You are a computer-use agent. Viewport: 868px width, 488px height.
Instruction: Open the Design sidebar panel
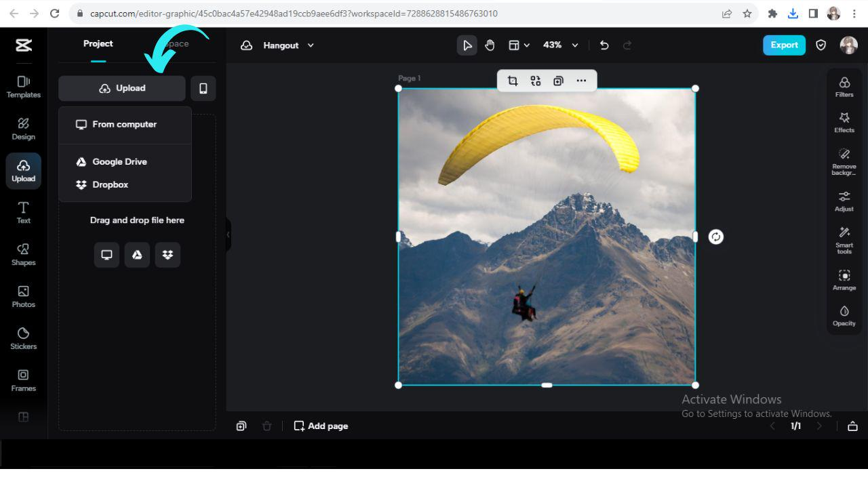coord(23,129)
